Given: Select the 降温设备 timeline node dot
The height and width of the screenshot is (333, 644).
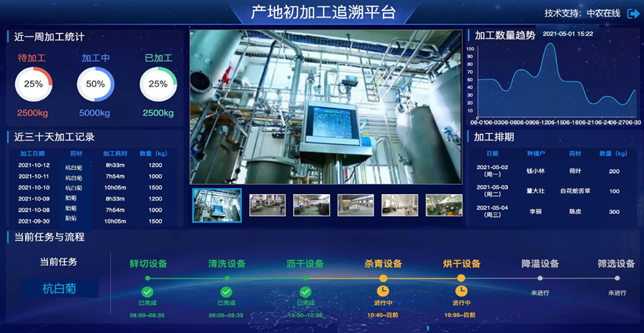Looking at the screenshot, I should coord(540,279).
